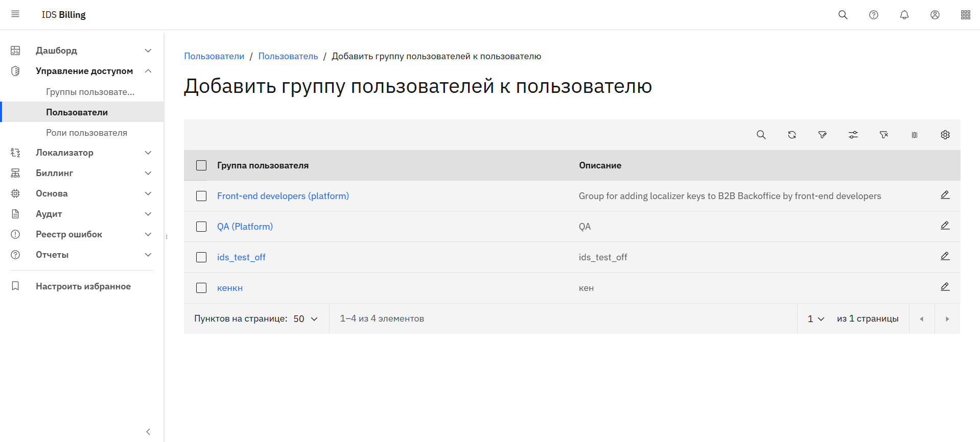Open items per page dropdown
Image resolution: width=980 pixels, height=442 pixels.
(306, 318)
